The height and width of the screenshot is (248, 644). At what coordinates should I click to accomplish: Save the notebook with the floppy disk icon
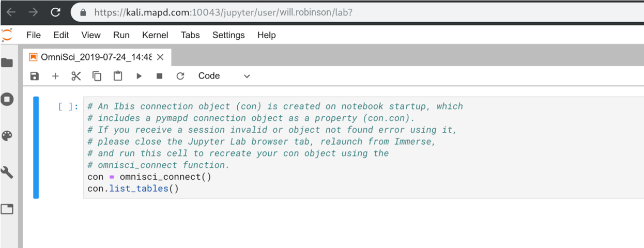[x=35, y=76]
